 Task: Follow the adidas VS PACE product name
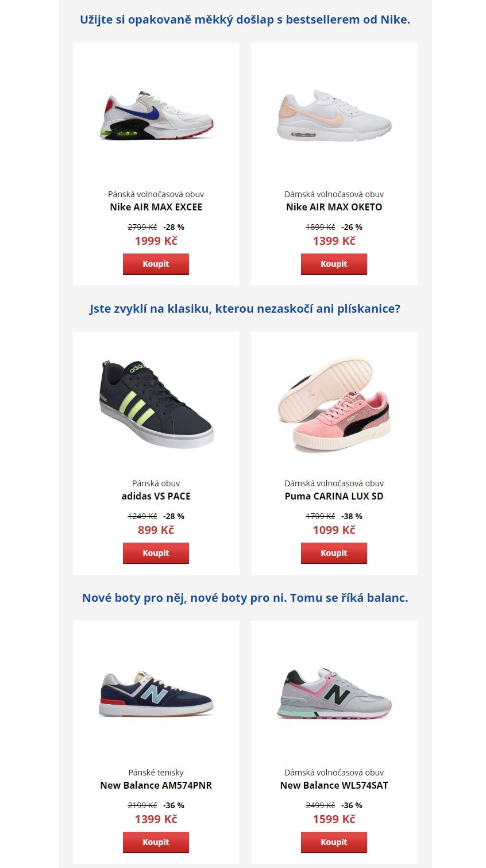click(156, 496)
